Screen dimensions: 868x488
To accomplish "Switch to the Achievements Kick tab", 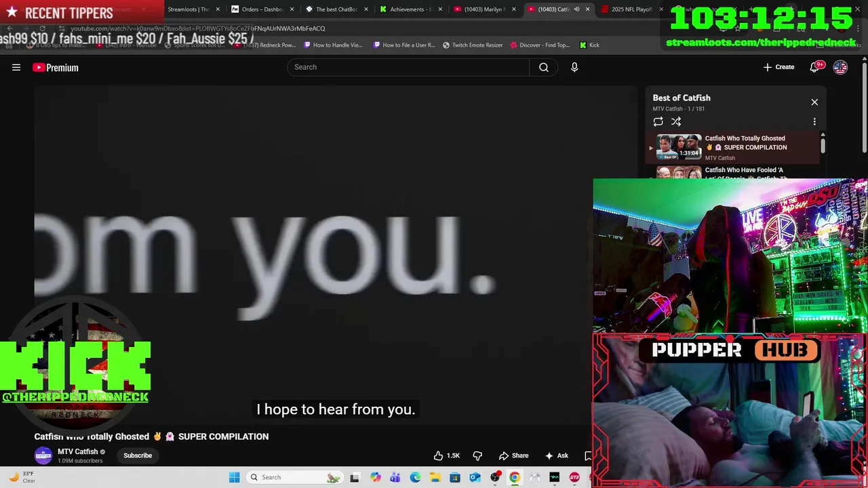I will coord(410,9).
